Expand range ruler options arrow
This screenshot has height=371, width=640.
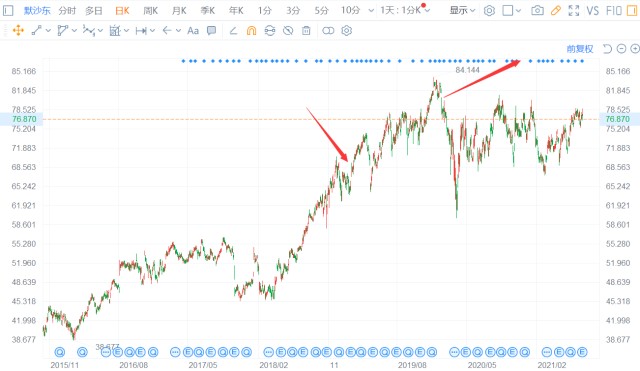[153, 31]
